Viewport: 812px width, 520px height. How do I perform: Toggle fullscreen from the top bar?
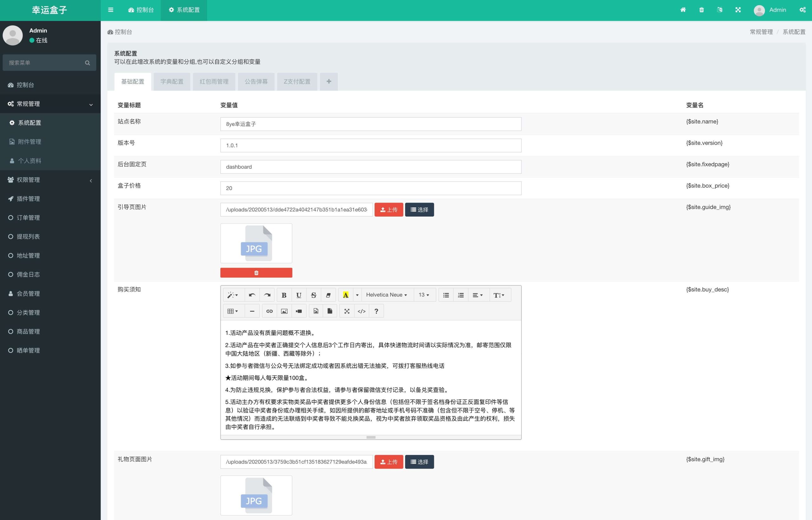tap(738, 10)
